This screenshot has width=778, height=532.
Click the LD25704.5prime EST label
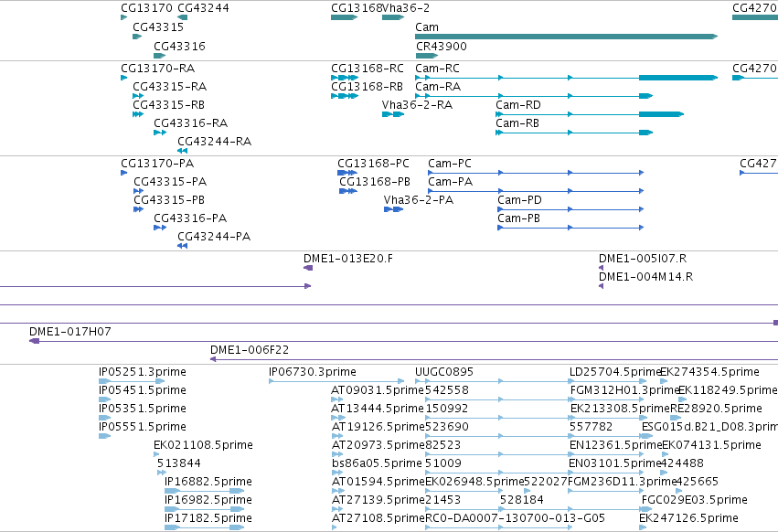(x=615, y=372)
